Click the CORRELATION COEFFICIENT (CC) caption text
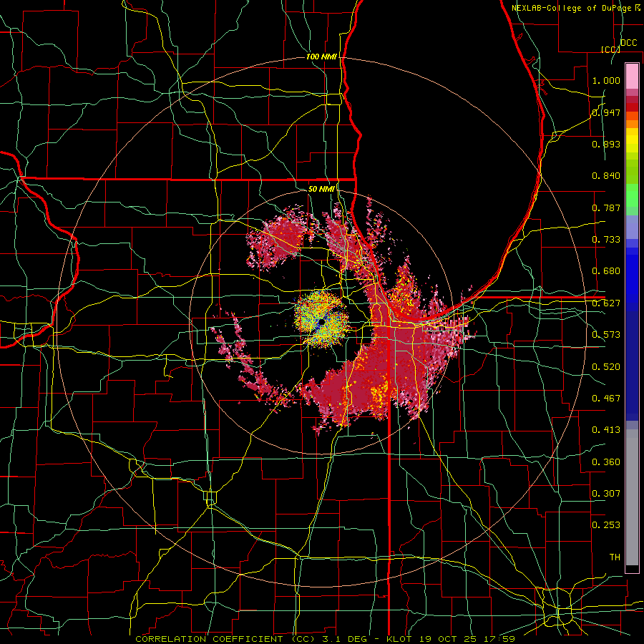The height and width of the screenshot is (644, 644). click(225, 639)
